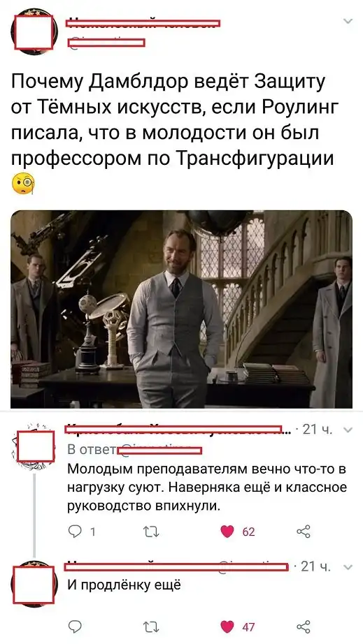Open the avatar beside 'И продлёнку ещё'

[x=34, y=584]
